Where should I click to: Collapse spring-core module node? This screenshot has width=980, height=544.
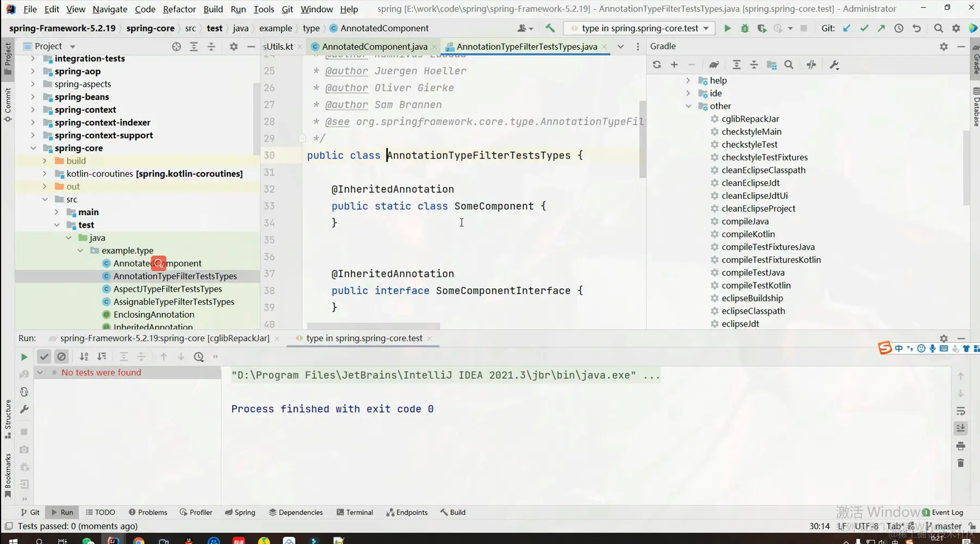(33, 148)
